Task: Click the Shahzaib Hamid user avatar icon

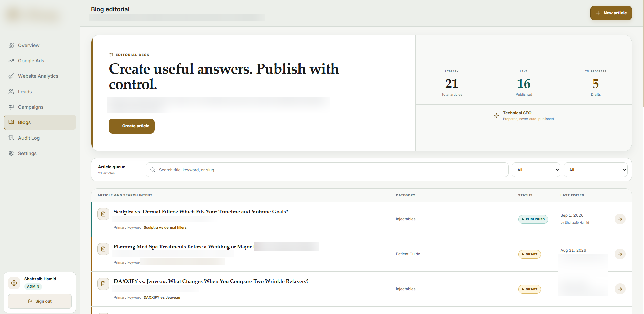Action: tap(14, 283)
